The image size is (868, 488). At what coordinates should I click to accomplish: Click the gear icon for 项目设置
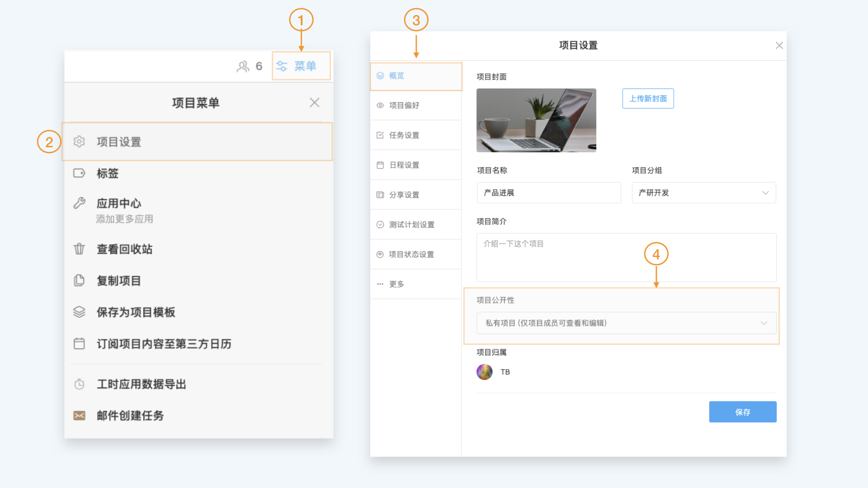click(x=79, y=141)
